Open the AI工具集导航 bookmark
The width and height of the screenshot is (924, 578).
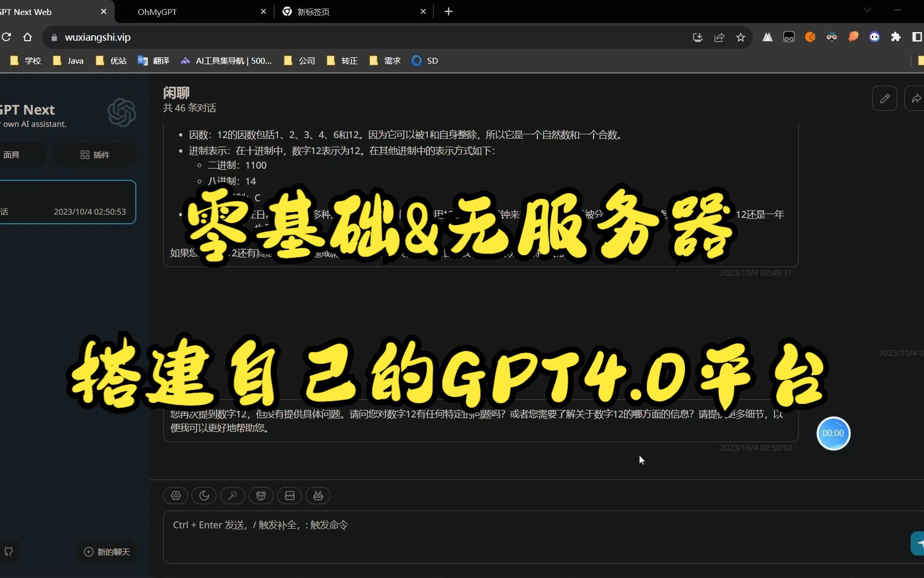[226, 60]
